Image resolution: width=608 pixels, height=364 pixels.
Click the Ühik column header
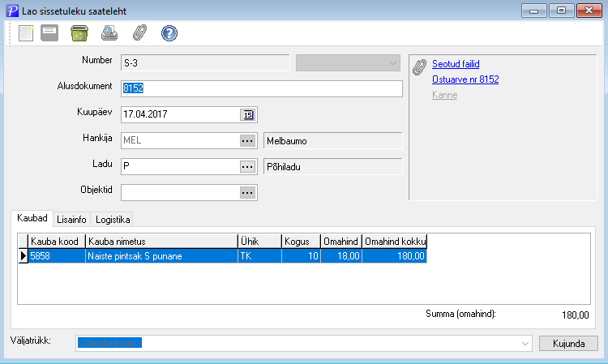pyautogui.click(x=259, y=242)
